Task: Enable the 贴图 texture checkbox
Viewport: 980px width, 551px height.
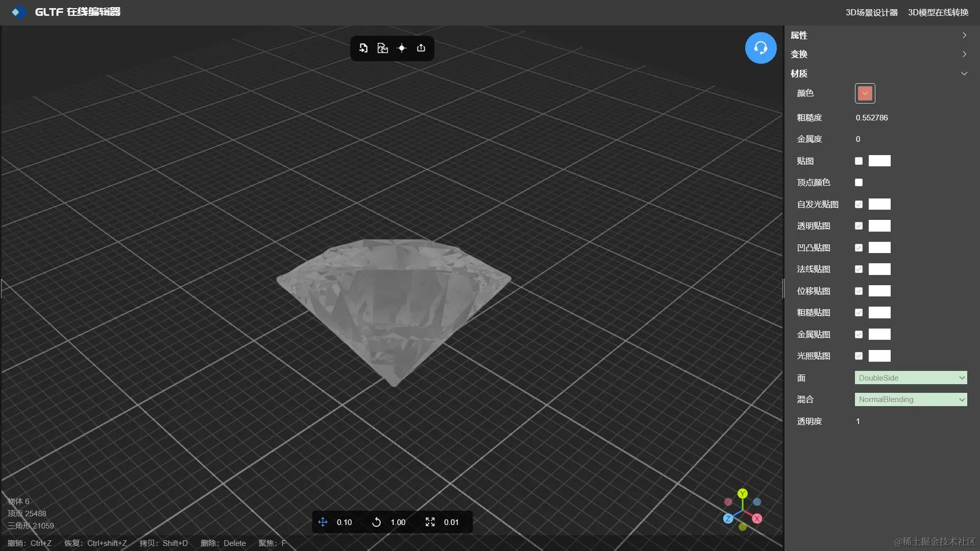Action: [859, 161]
